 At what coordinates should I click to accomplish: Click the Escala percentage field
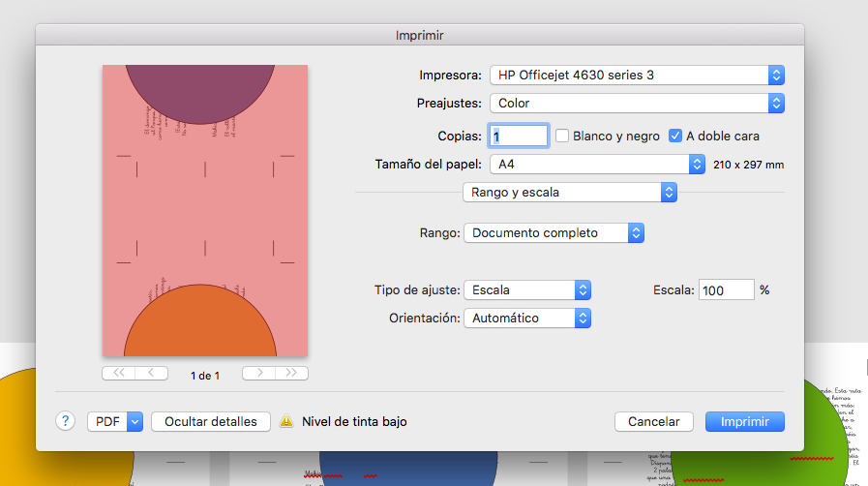(727, 290)
